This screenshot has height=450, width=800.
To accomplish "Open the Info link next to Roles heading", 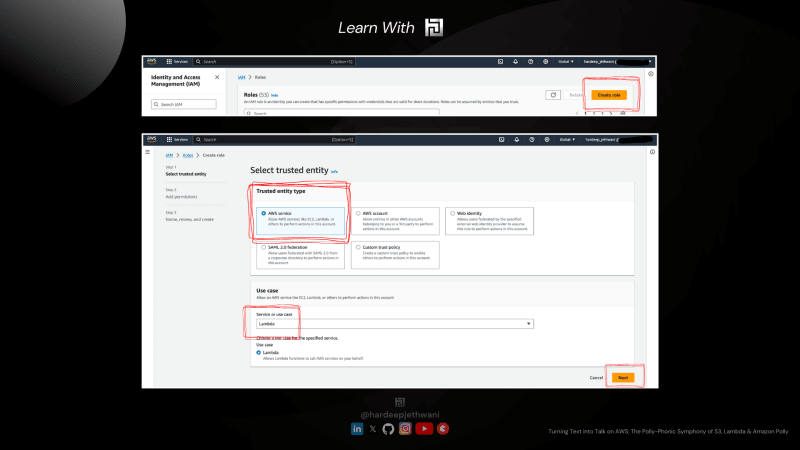I will 274,95.
